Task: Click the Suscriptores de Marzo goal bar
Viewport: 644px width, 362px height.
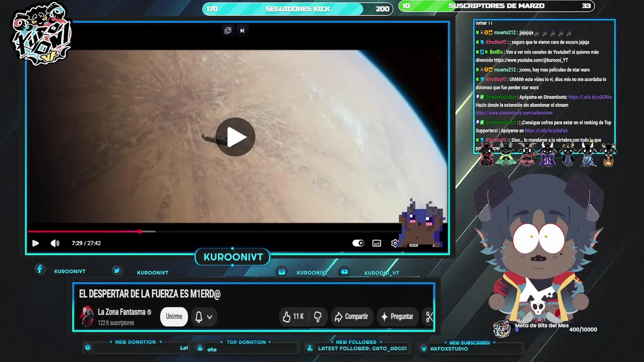Action: click(497, 6)
